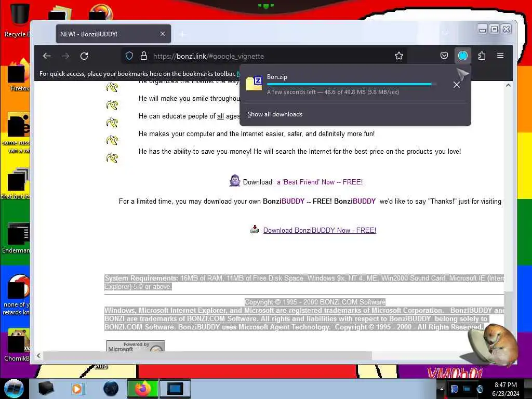The height and width of the screenshot is (399, 532).
Task: Click the padlock site info icon
Action: [144, 56]
